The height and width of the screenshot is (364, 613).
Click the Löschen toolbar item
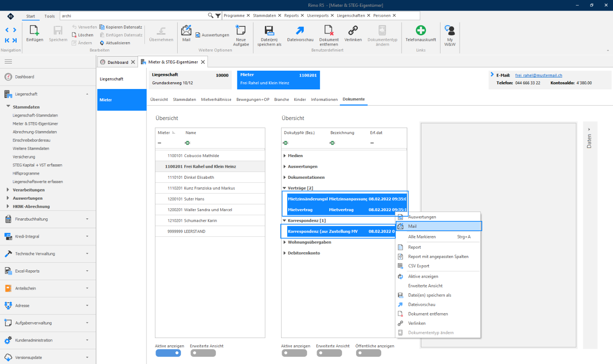click(x=83, y=35)
